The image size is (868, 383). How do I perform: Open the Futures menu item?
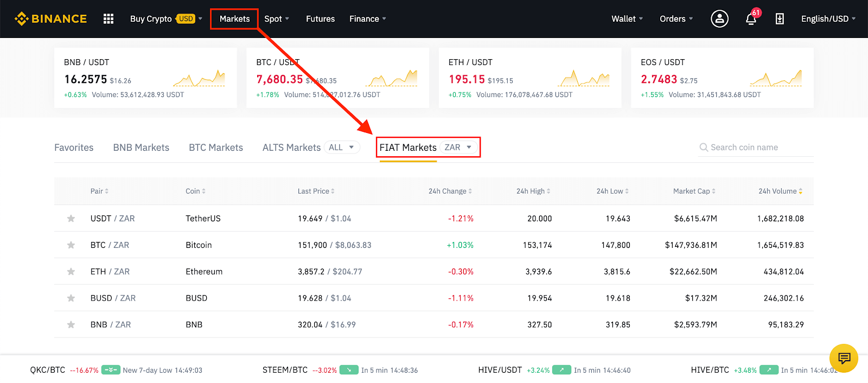tap(320, 19)
